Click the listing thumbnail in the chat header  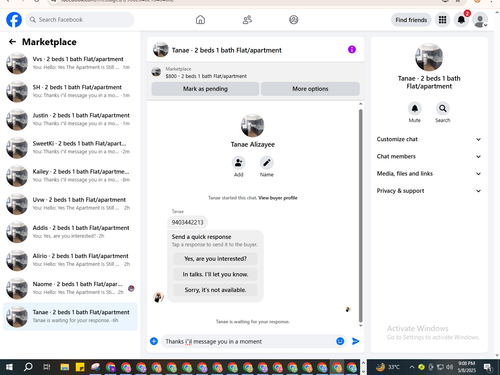(160, 50)
